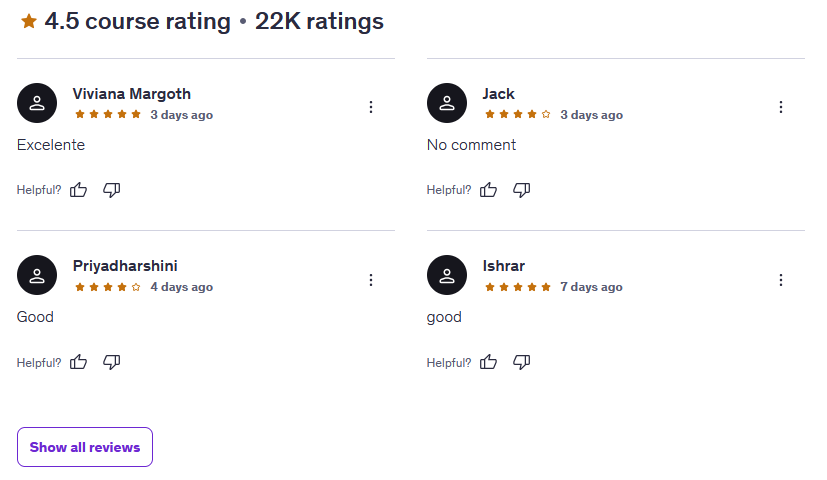The image size is (827, 480).
Task: Click the five-star rating on Ishrar's review
Action: (518, 287)
